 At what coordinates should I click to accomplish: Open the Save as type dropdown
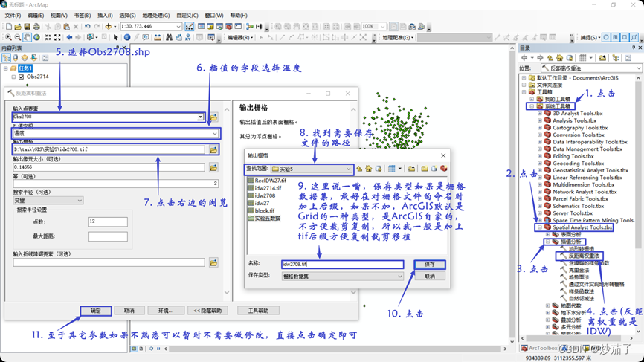pos(399,277)
